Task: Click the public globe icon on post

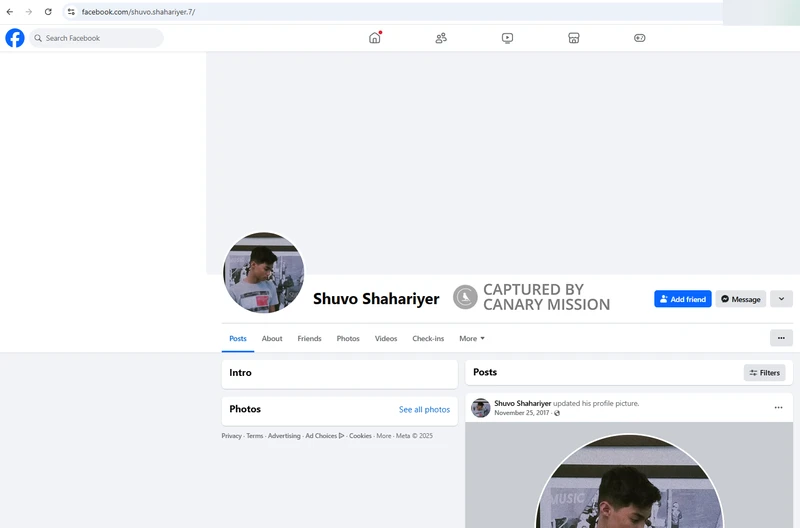Action: click(x=557, y=413)
